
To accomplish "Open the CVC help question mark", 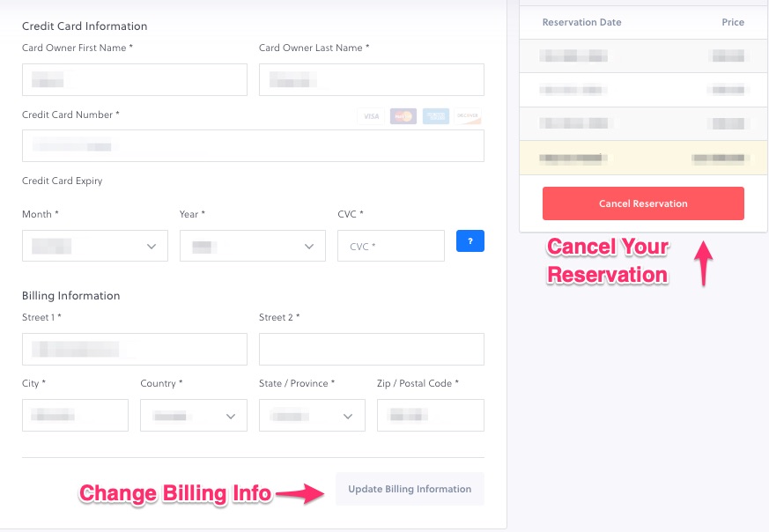I will 470,240.
